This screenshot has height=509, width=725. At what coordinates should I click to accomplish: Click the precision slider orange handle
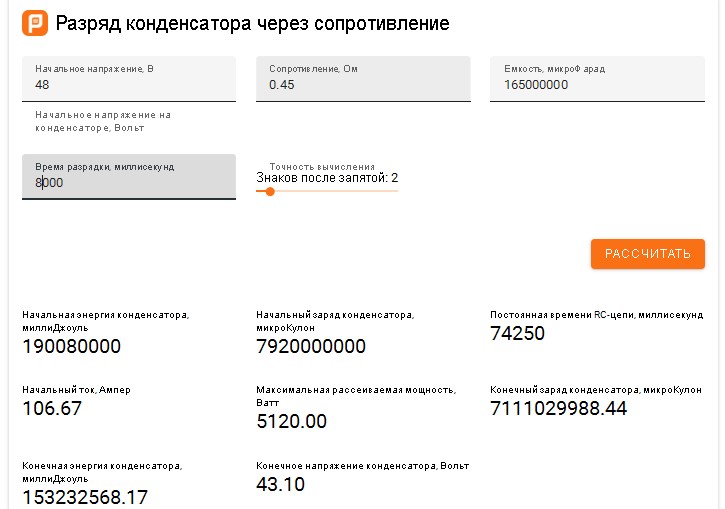tap(270, 191)
